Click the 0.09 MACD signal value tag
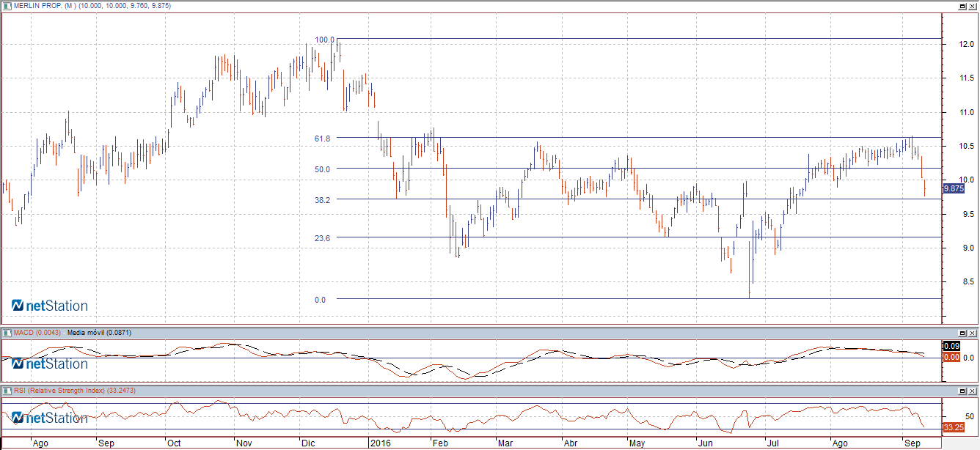 (950, 346)
